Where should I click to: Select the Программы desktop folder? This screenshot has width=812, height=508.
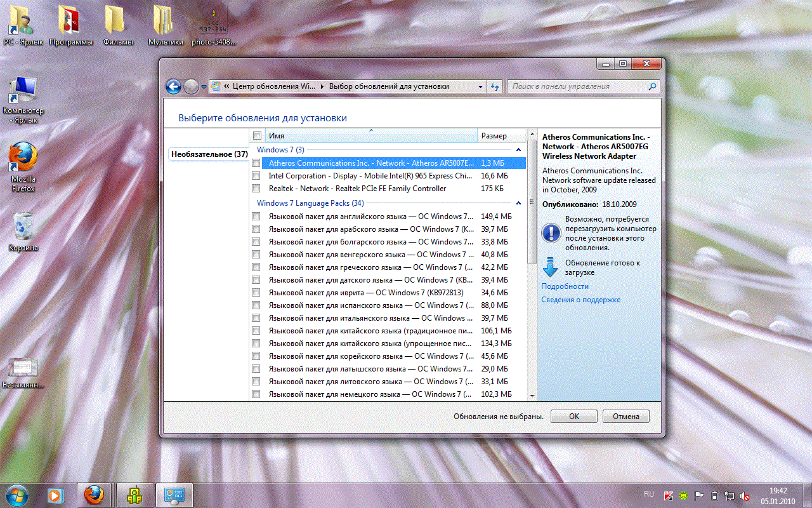tap(70, 25)
